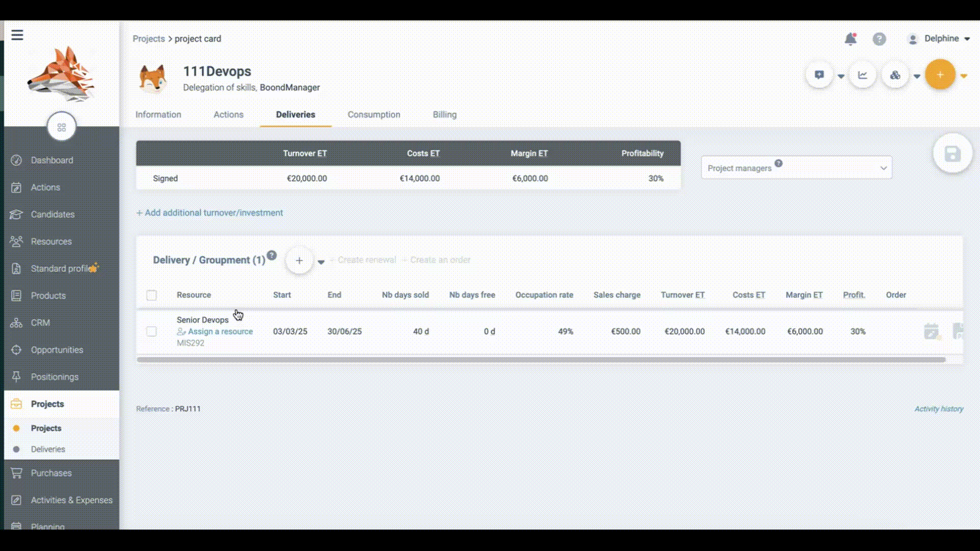The width and height of the screenshot is (980, 551).
Task: Click the Senior Devops delivery name
Action: 203,320
